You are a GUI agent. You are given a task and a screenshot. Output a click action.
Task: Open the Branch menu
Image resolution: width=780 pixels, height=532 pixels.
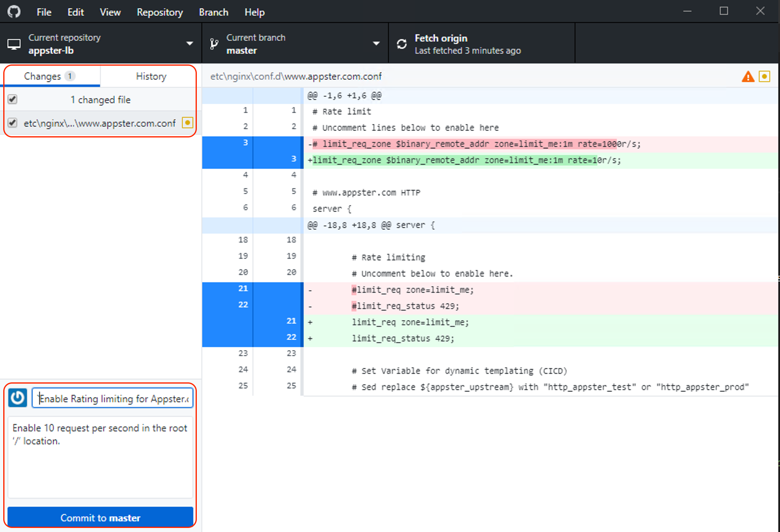213,12
